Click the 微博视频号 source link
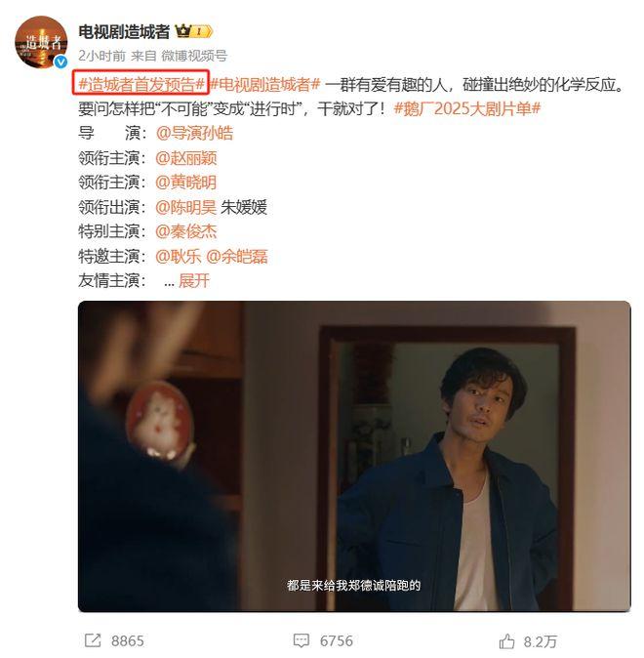 pyautogui.click(x=194, y=56)
